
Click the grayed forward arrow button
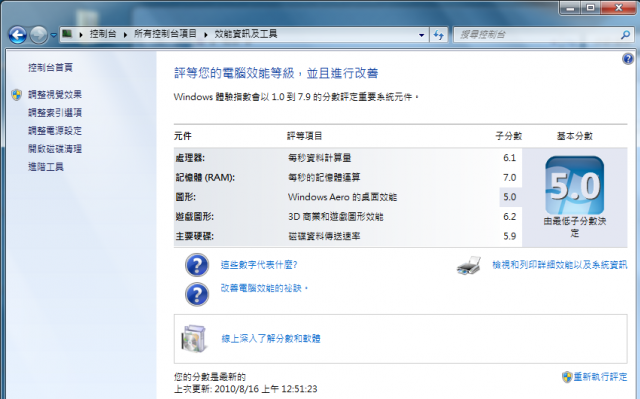(x=39, y=35)
